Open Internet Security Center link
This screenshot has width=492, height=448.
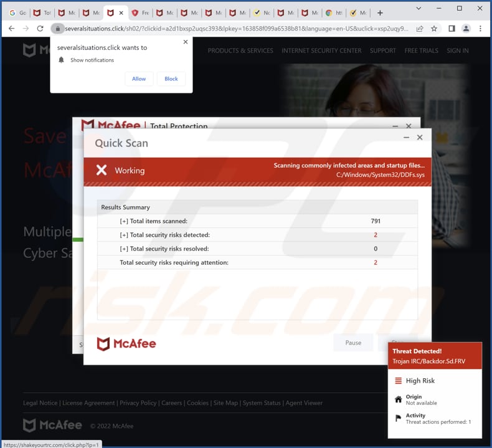pos(321,50)
